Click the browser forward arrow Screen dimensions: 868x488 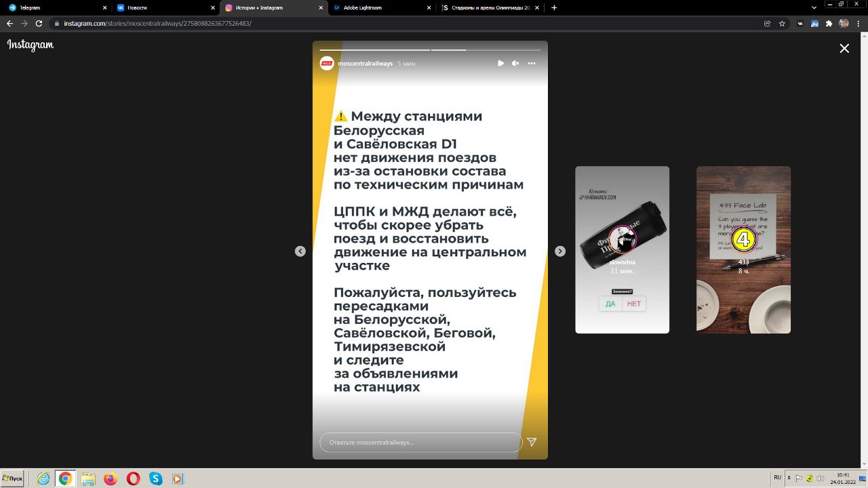point(24,23)
